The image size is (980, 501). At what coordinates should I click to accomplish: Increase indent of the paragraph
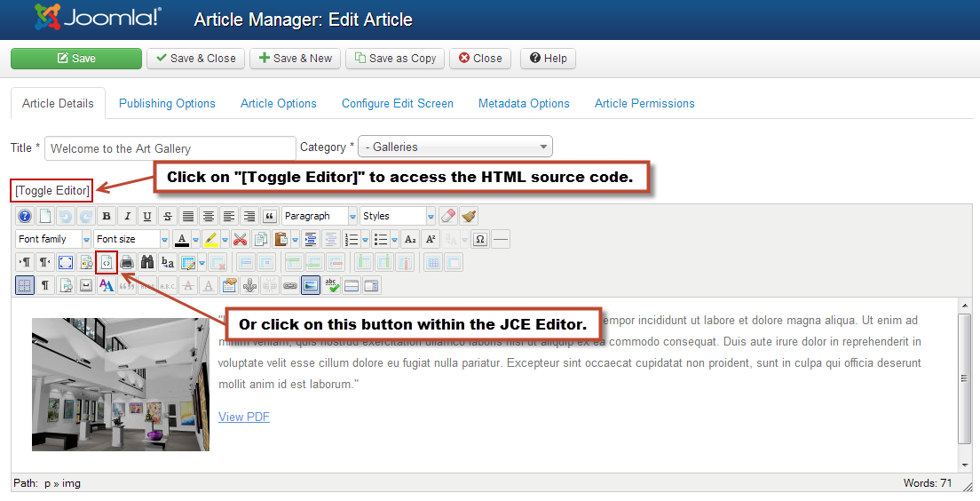310,239
